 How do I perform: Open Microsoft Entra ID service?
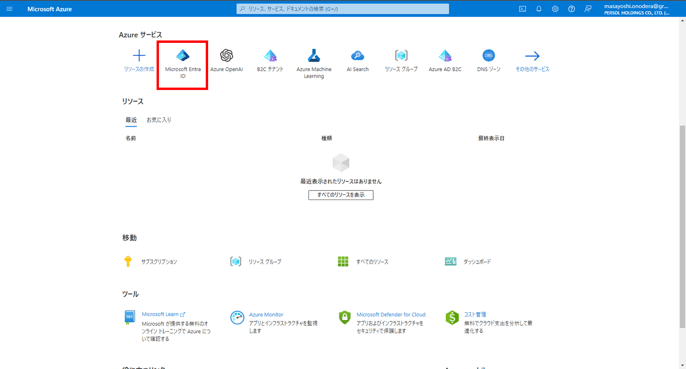[x=182, y=65]
